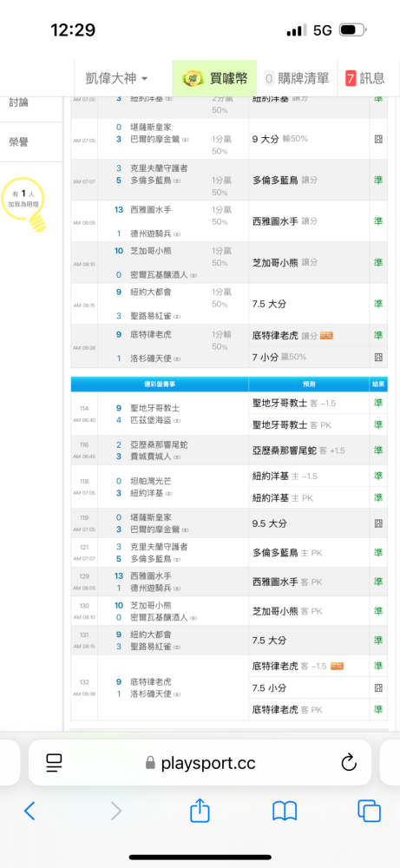Expand the 凱偉大神 user dropdown
Viewport: 400px width, 868px height.
pos(117,78)
